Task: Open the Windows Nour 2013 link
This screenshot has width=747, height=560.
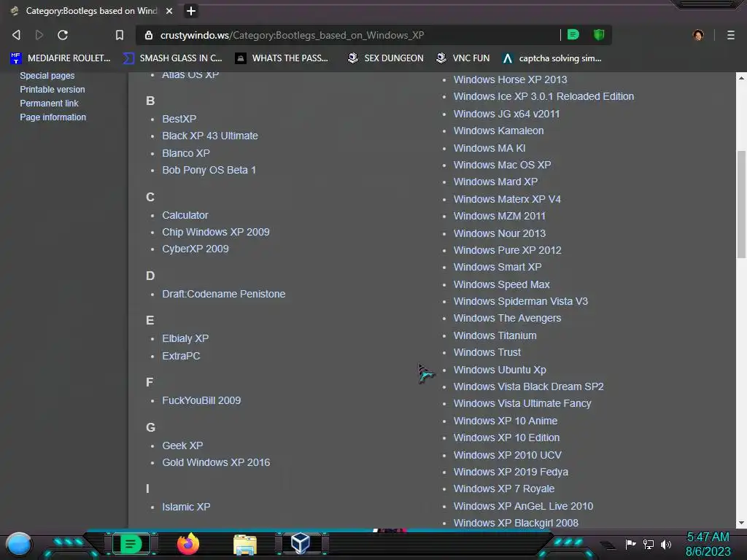Action: [x=500, y=233]
